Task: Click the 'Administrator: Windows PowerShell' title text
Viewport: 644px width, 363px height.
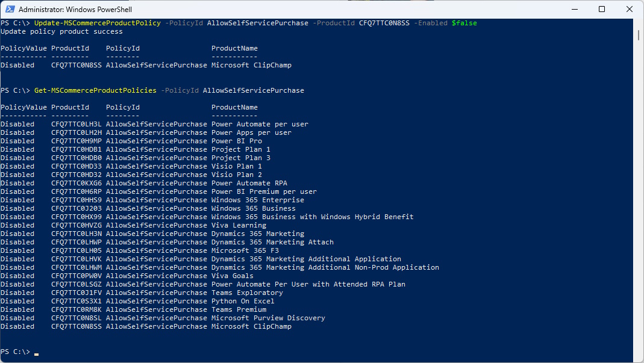Action: click(75, 10)
